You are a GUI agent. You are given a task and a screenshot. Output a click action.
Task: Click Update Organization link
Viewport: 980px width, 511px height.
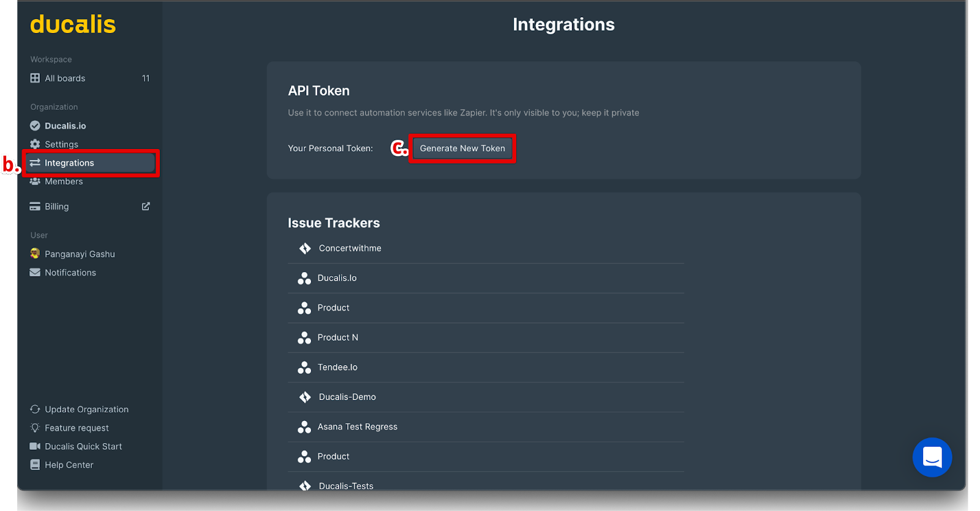tap(86, 409)
